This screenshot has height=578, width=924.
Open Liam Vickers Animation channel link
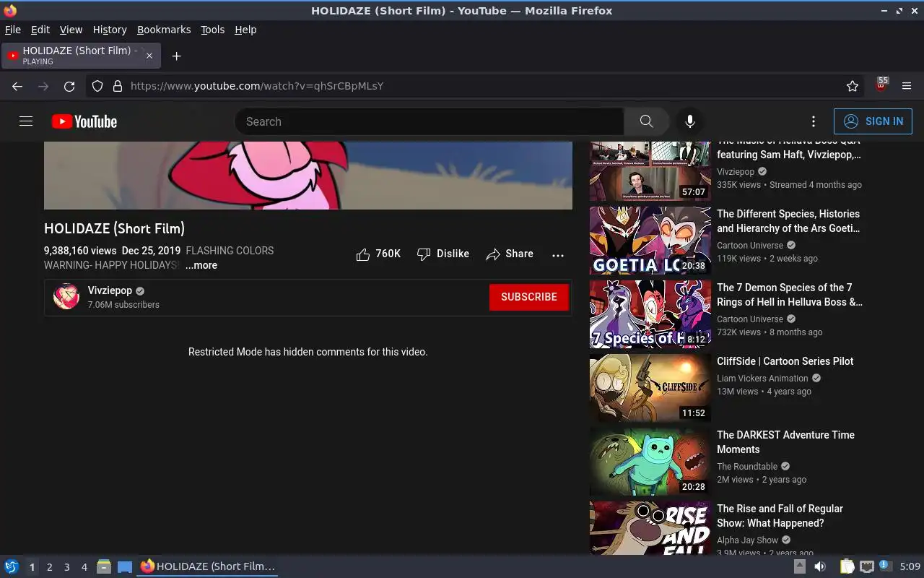click(x=762, y=379)
